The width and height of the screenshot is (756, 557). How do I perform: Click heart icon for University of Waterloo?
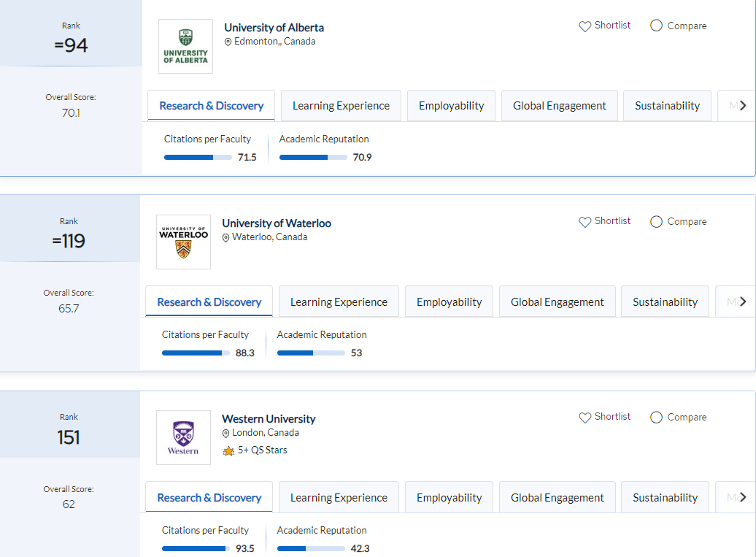click(x=585, y=222)
